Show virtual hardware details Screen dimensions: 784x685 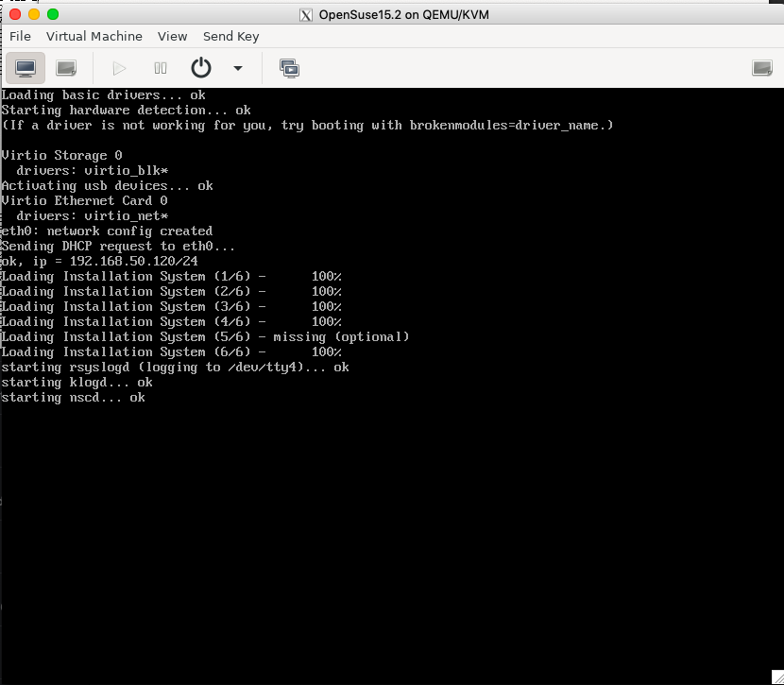click(66, 68)
